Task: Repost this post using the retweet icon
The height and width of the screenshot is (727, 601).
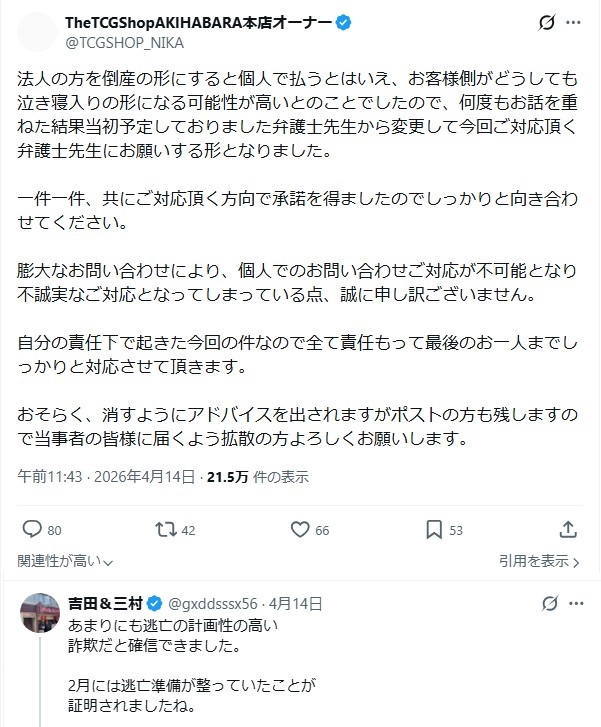Action: (x=165, y=529)
